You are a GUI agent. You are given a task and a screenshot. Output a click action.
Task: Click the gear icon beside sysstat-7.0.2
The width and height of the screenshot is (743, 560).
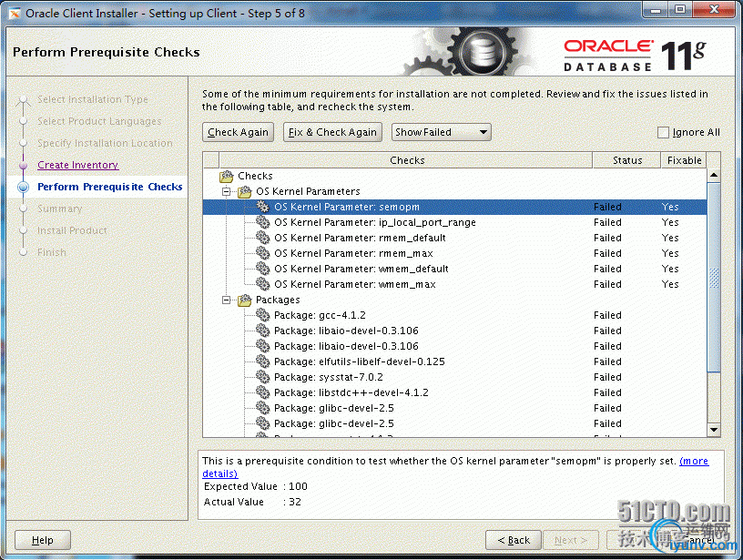coord(262,377)
